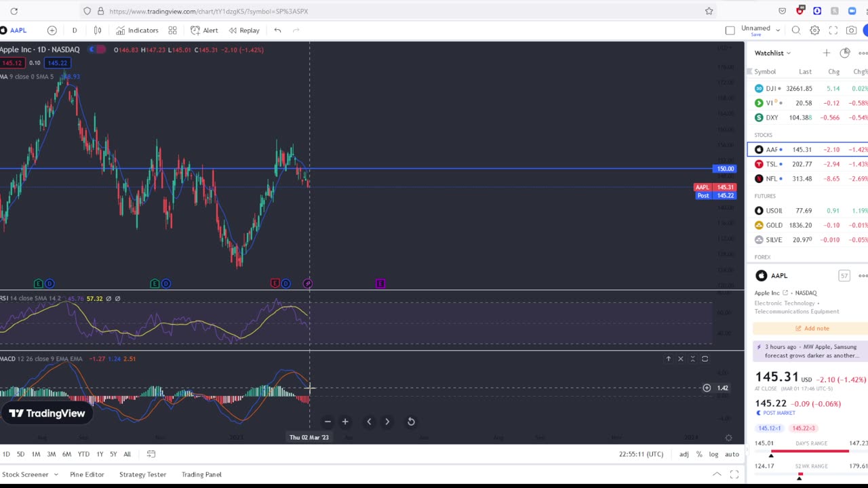The image size is (868, 488).
Task: Open the chart layout selector square icon
Action: tap(730, 30)
